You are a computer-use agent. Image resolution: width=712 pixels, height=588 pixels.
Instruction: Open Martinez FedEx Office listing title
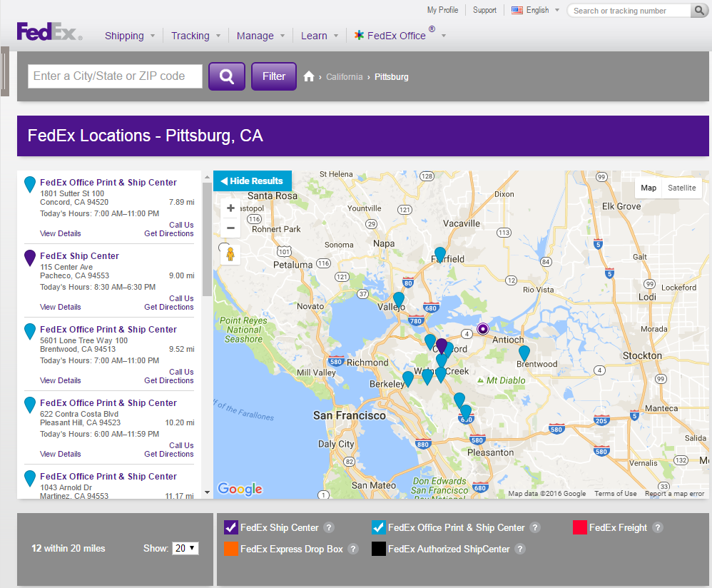[108, 476]
